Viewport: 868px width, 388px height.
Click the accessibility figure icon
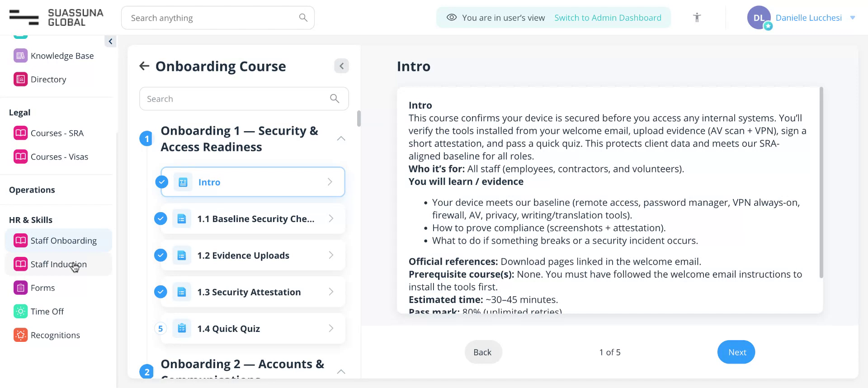click(x=697, y=18)
